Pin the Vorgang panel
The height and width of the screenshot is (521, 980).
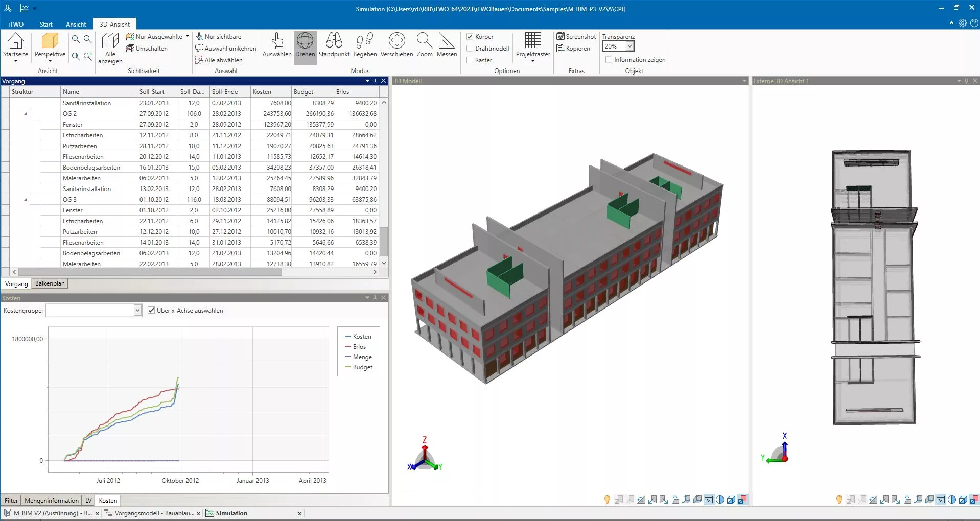(x=375, y=81)
